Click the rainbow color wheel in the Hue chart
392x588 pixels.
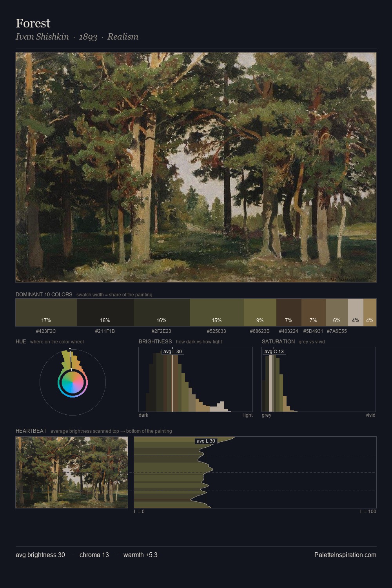point(73,383)
